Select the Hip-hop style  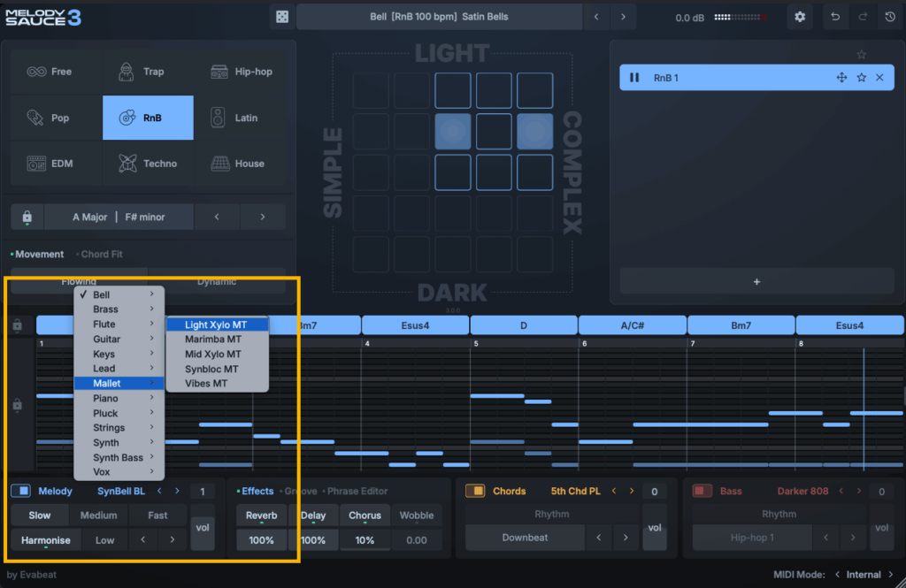point(241,72)
